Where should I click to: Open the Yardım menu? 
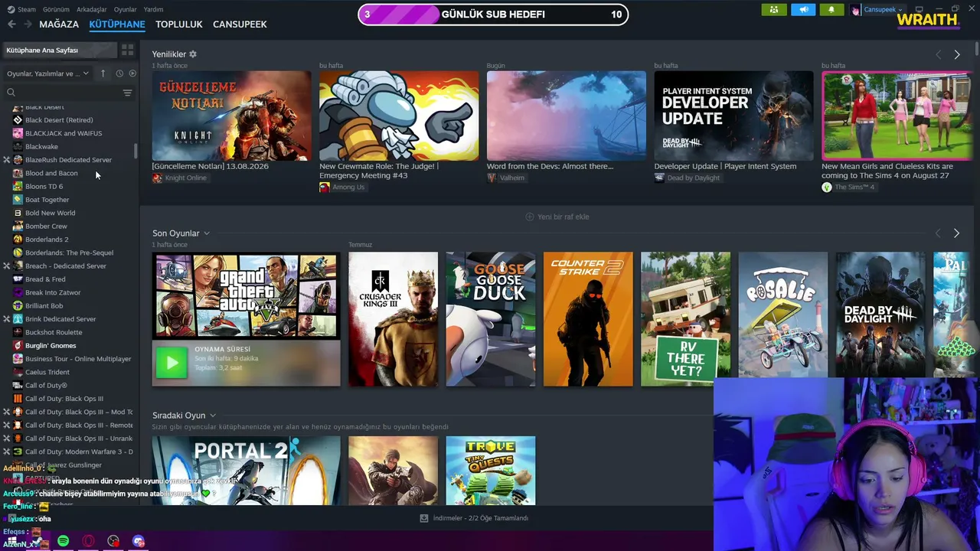(153, 9)
